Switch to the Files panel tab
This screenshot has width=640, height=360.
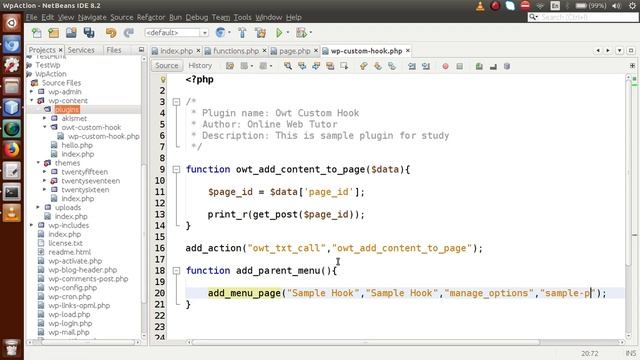coord(113,50)
